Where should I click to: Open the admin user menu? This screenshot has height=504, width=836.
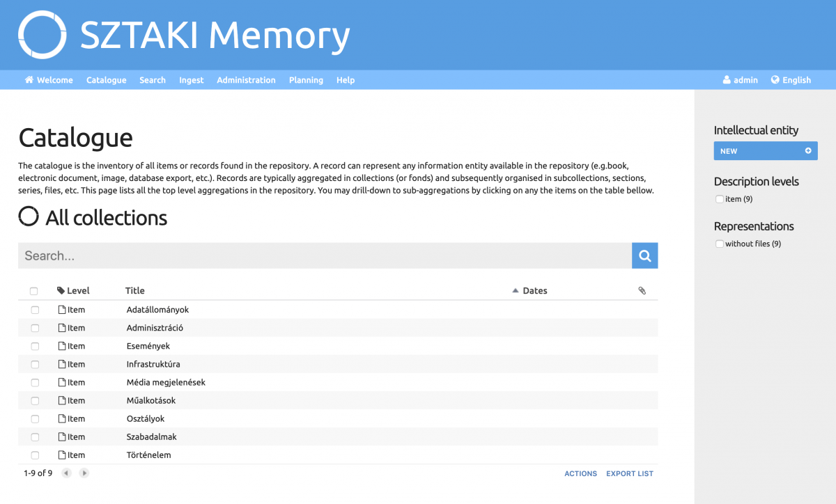tap(741, 80)
